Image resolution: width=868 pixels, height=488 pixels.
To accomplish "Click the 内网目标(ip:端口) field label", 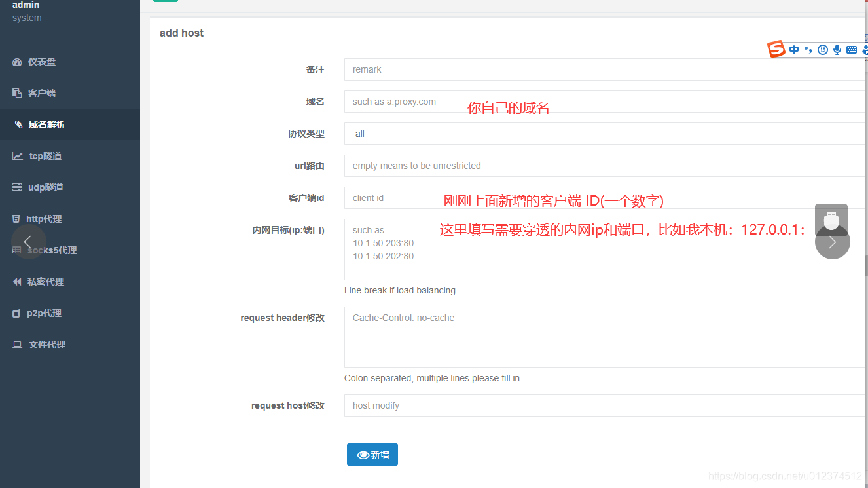I will point(289,230).
